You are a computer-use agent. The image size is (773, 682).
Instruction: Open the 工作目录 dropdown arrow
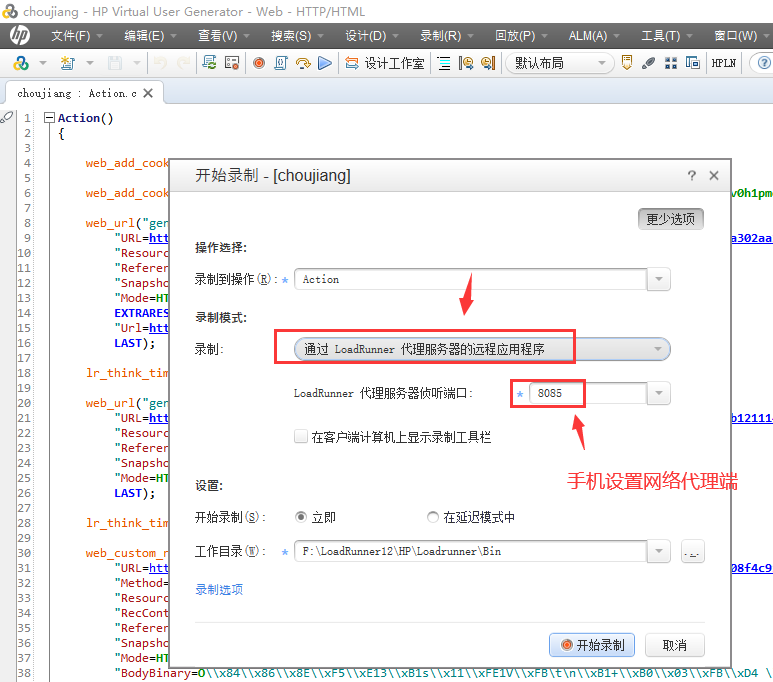659,551
